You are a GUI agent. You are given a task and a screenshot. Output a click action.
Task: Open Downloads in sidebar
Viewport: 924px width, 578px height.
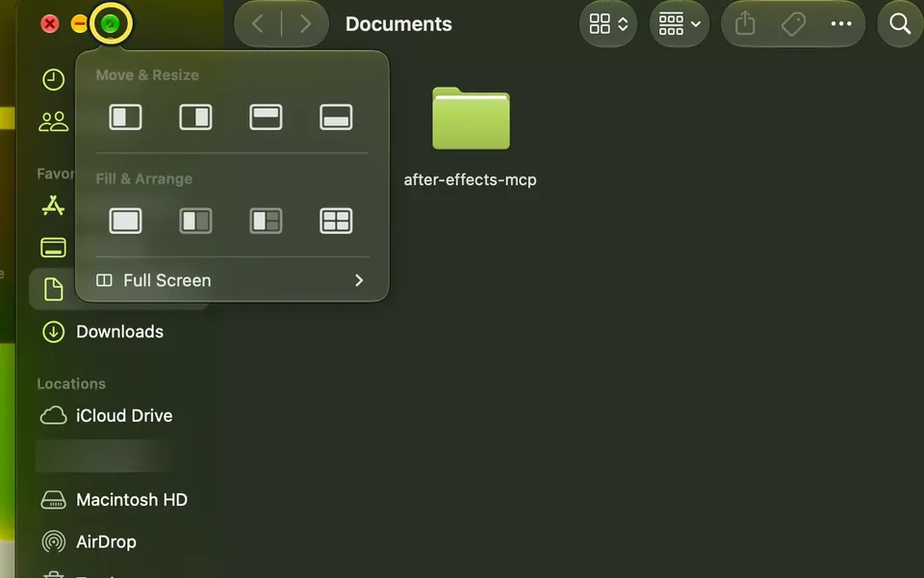pos(103,331)
